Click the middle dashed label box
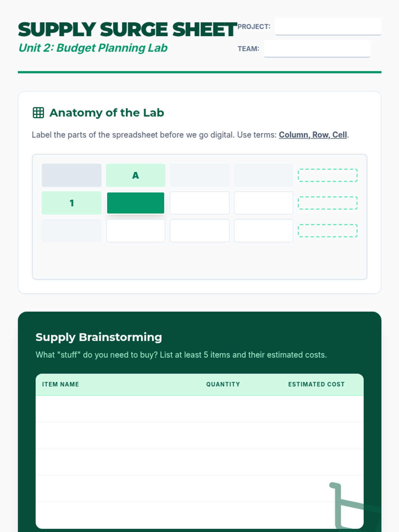399x532 pixels. click(328, 203)
